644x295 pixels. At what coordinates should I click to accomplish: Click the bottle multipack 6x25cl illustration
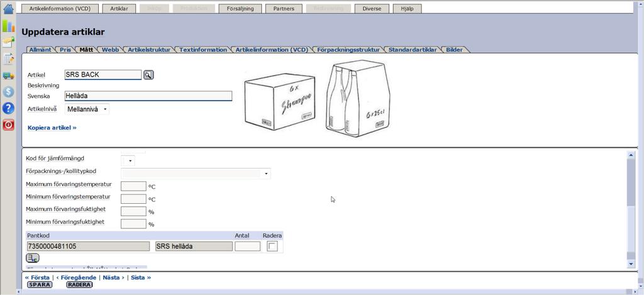[x=358, y=98]
